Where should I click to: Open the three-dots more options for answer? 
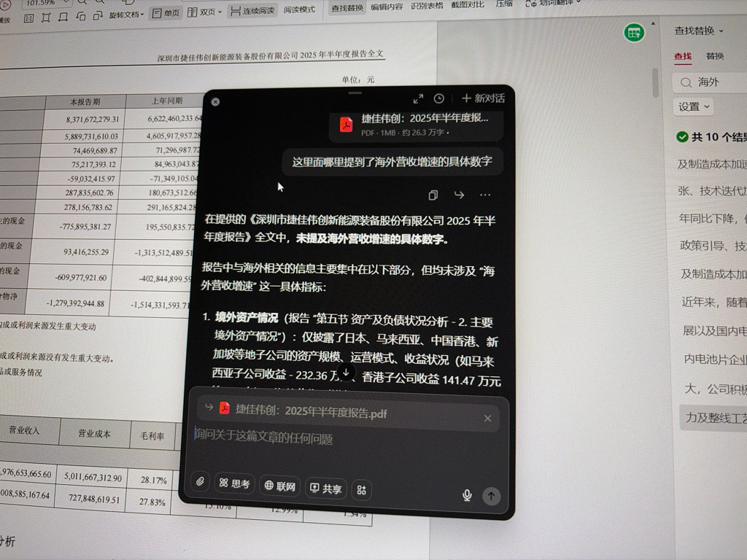(x=485, y=195)
